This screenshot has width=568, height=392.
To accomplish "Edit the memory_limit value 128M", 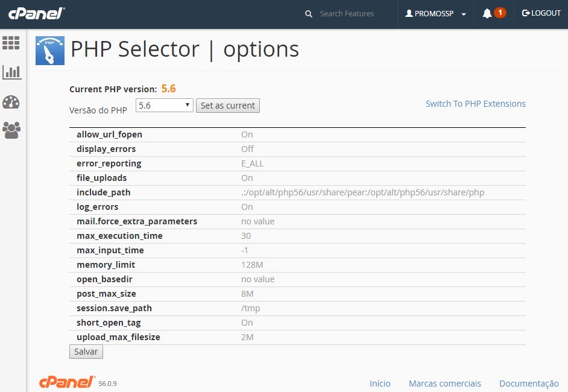I will 252,265.
